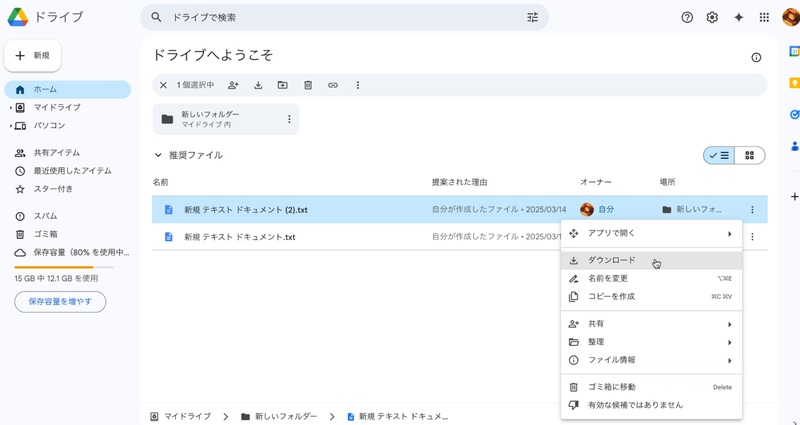Go to ホーム in sidebar
The height and width of the screenshot is (425, 800).
pos(68,89)
